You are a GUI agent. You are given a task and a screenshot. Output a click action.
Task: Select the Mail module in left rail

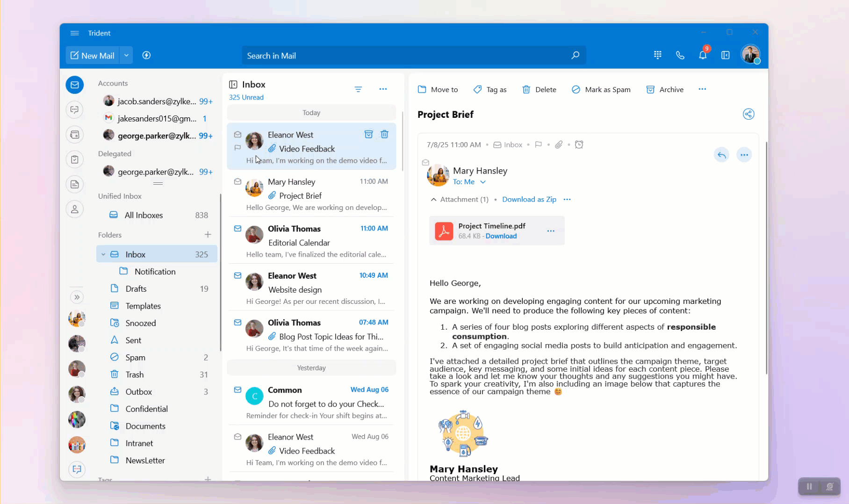click(x=75, y=85)
